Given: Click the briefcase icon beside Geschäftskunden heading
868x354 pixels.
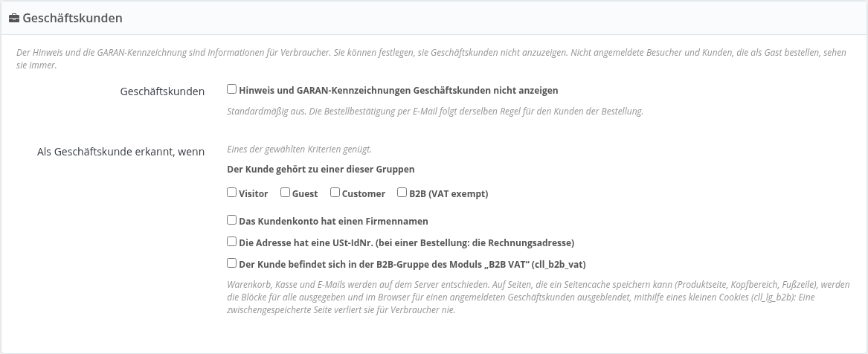Looking at the screenshot, I should click(14, 19).
